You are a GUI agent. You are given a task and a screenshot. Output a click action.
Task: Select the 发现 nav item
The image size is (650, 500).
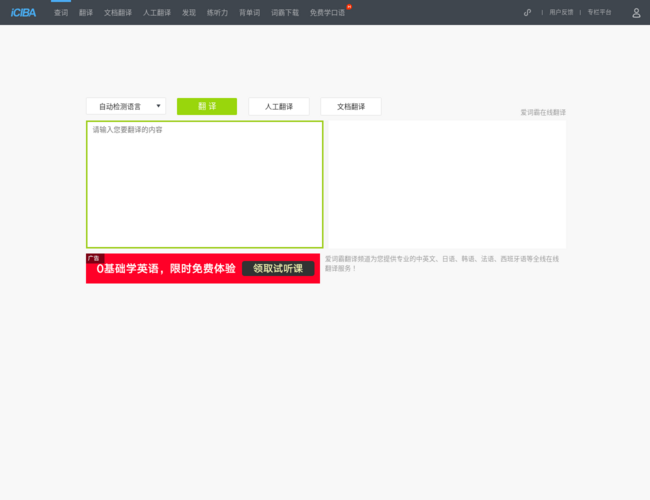click(189, 13)
